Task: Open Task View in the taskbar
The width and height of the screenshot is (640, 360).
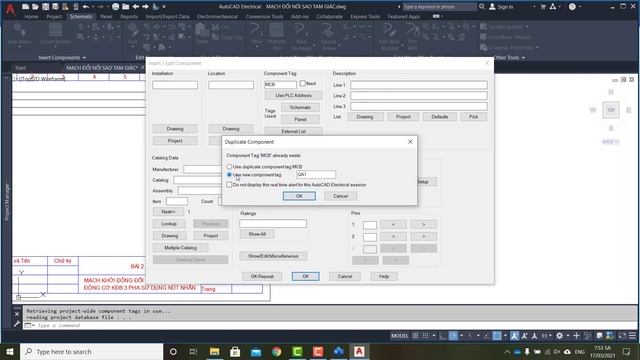Action: pyautogui.click(x=193, y=351)
